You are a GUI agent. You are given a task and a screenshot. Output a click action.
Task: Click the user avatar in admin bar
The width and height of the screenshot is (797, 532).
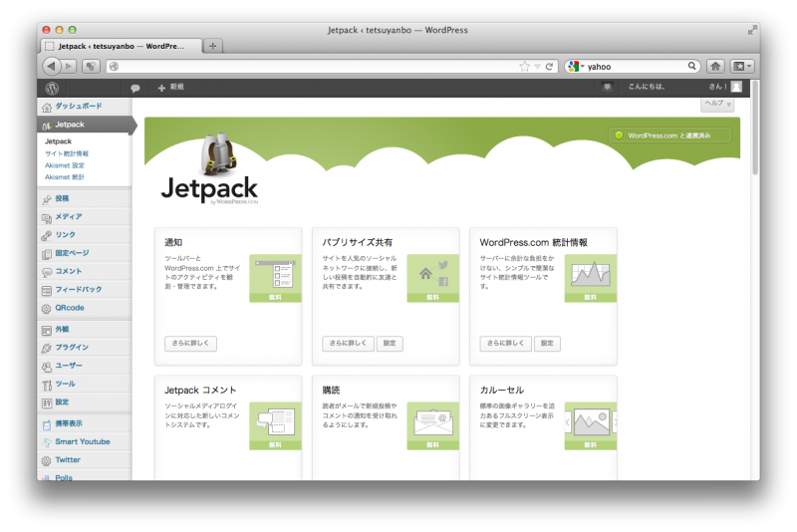(736, 87)
